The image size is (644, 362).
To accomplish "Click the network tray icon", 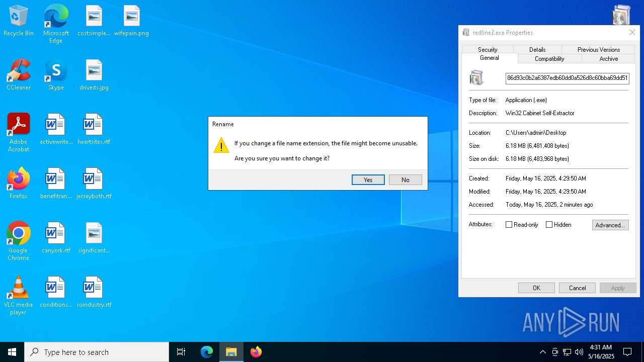I will click(x=567, y=352).
